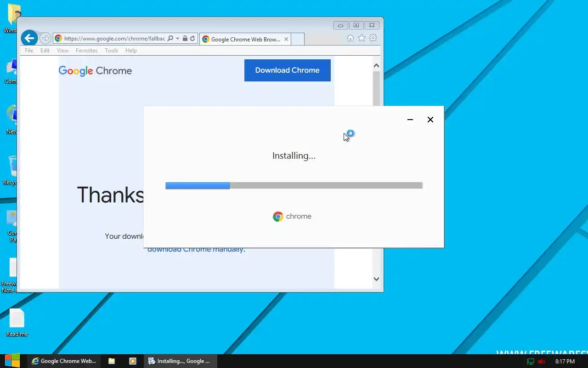Image resolution: width=588 pixels, height=368 pixels.
Task: Click the Download Chrome button
Action: tap(288, 70)
